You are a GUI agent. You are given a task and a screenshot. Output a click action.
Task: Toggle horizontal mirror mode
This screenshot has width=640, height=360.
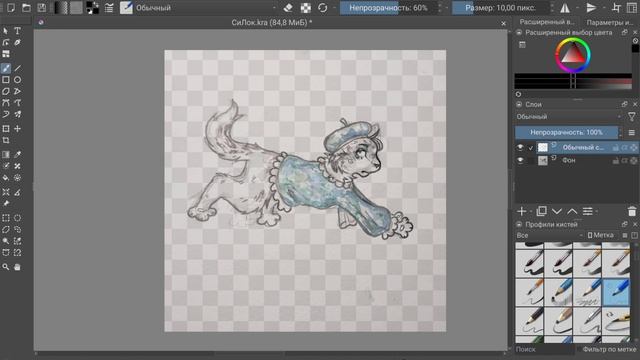tap(565, 8)
